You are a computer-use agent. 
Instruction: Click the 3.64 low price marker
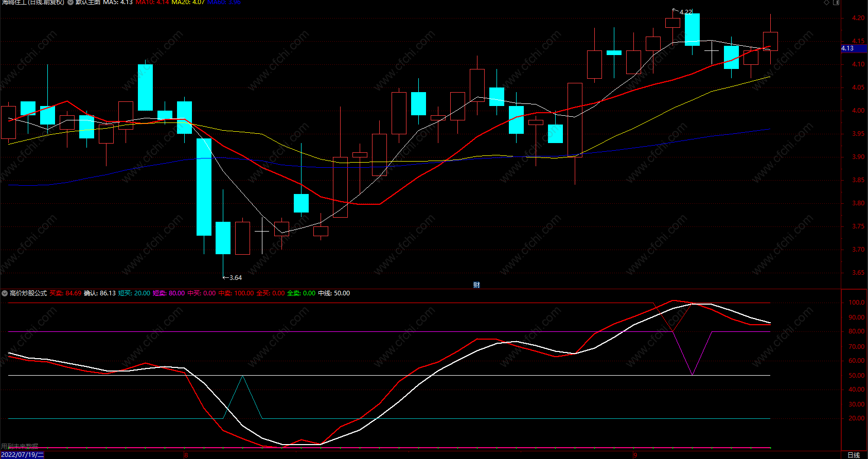(x=232, y=278)
